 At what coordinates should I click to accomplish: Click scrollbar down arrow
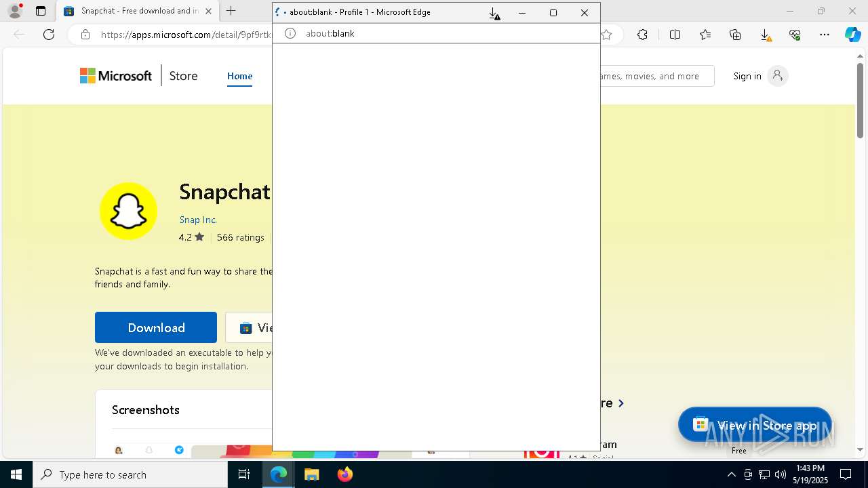pos(860,449)
